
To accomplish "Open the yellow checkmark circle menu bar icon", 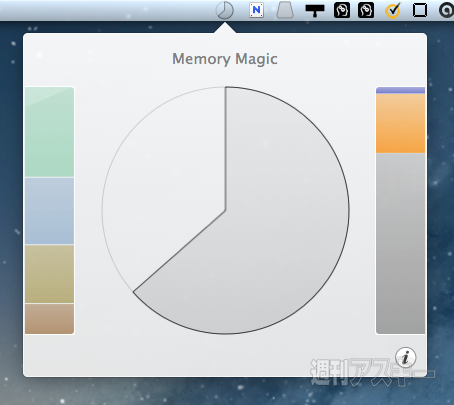I will pyautogui.click(x=393, y=11).
